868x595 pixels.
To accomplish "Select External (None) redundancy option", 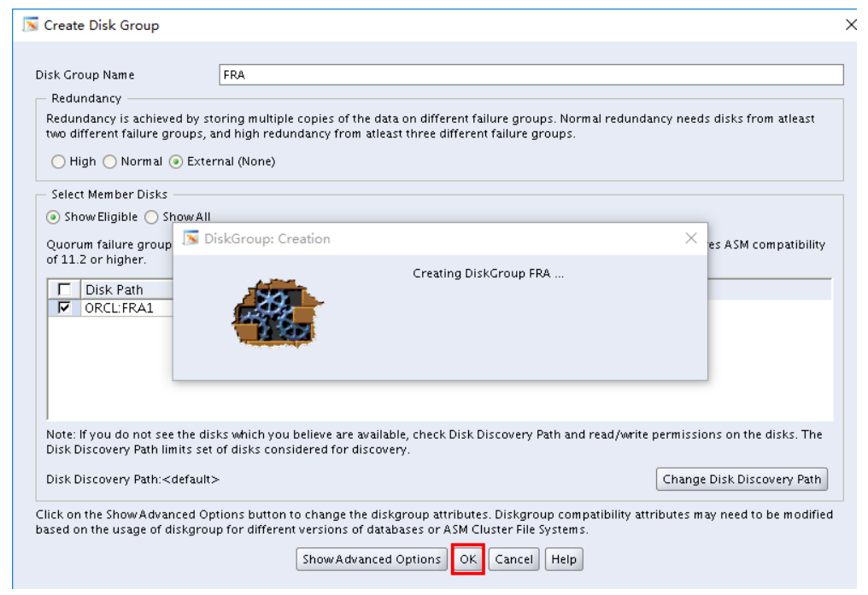I will tap(175, 161).
